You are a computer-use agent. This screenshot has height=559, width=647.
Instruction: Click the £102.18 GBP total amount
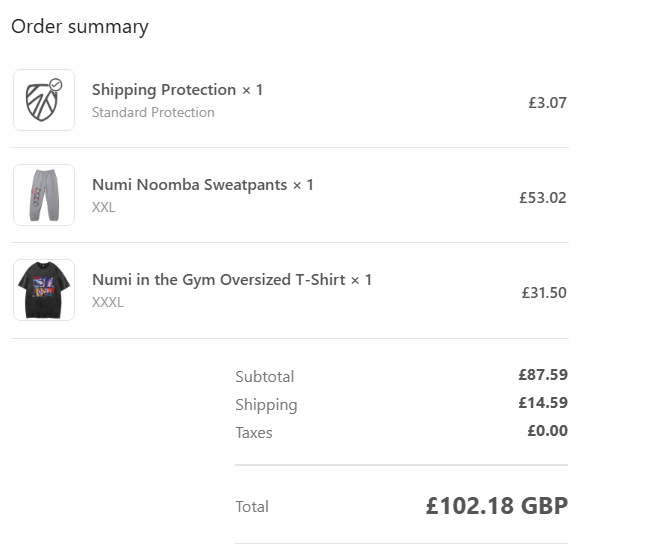tap(497, 506)
